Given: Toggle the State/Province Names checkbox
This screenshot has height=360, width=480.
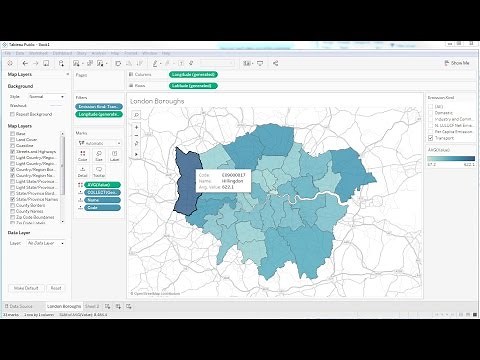Looking at the screenshot, I should tap(12, 199).
